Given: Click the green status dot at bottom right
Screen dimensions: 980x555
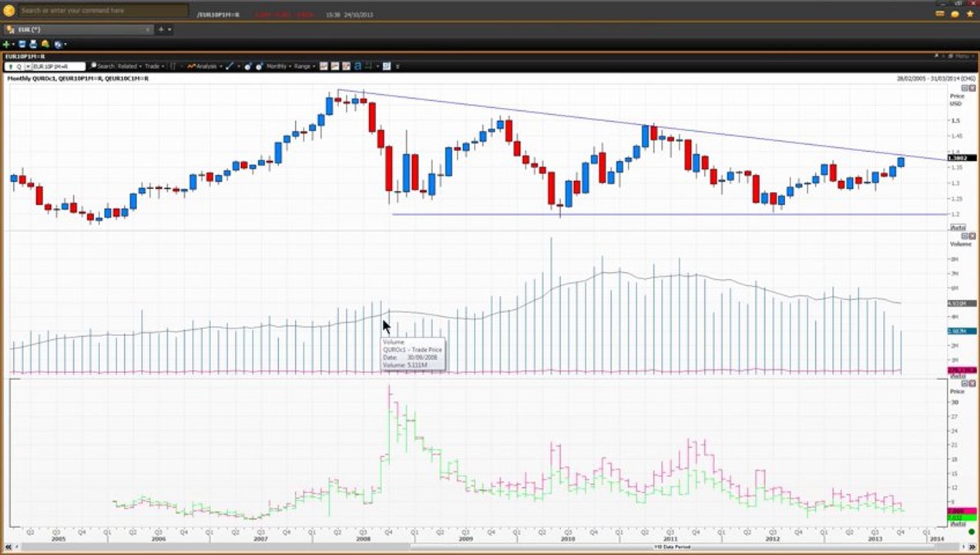Looking at the screenshot, I should [972, 532].
